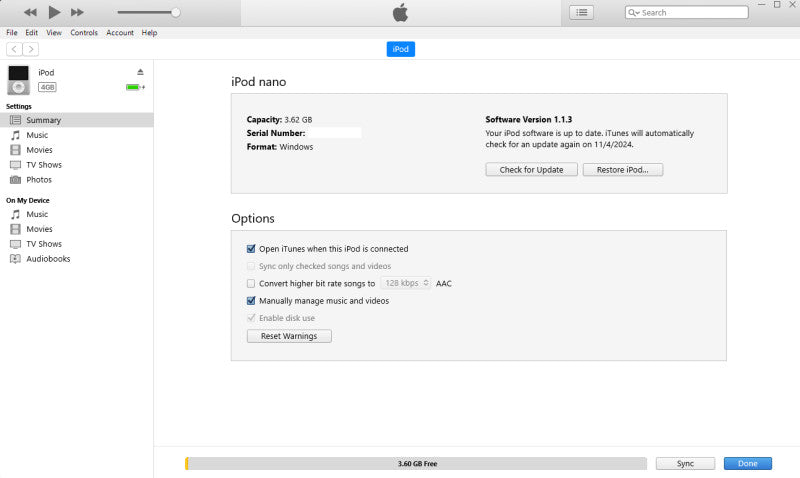The height and width of the screenshot is (478, 800).
Task: Click the 'Capacity: 3.62 GB' text
Action: coord(279,119)
